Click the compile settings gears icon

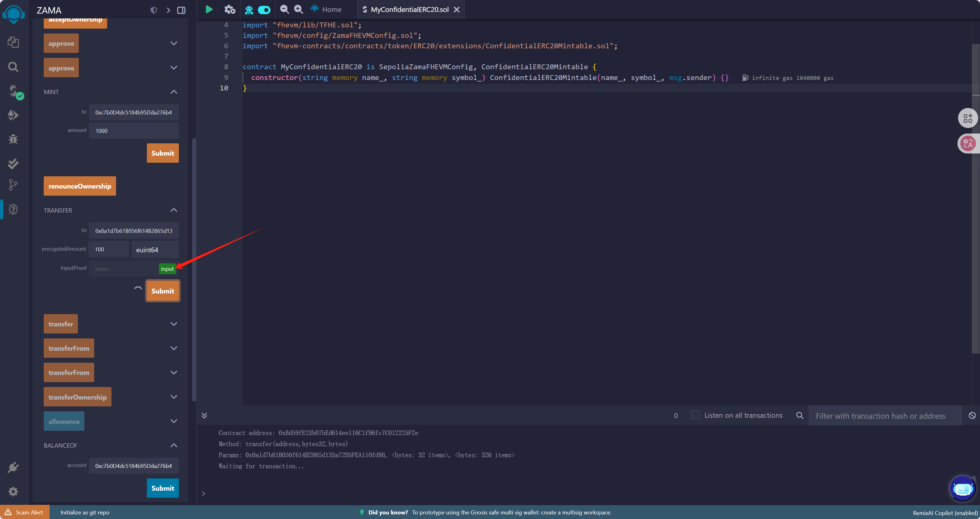(229, 10)
